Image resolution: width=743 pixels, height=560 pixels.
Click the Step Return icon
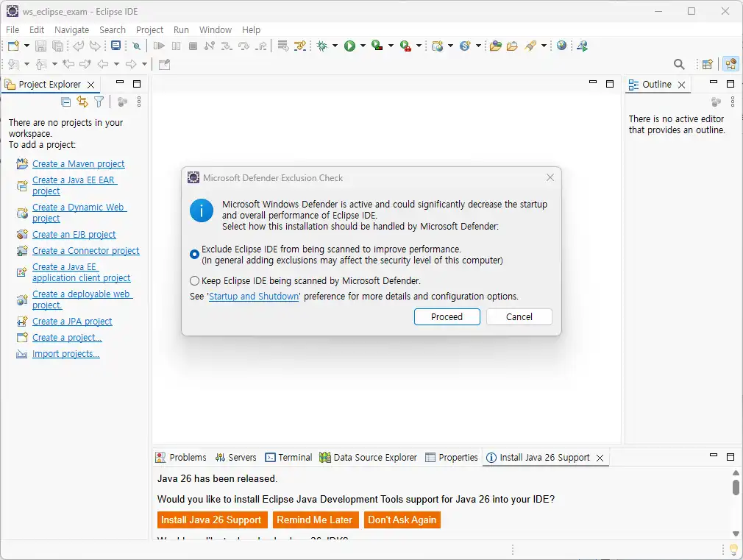click(x=261, y=46)
